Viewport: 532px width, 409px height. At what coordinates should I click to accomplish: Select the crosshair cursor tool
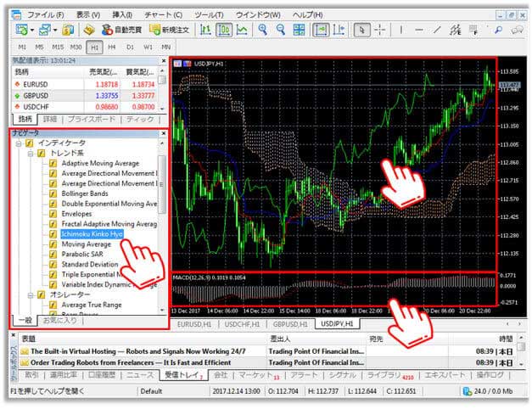point(378,30)
